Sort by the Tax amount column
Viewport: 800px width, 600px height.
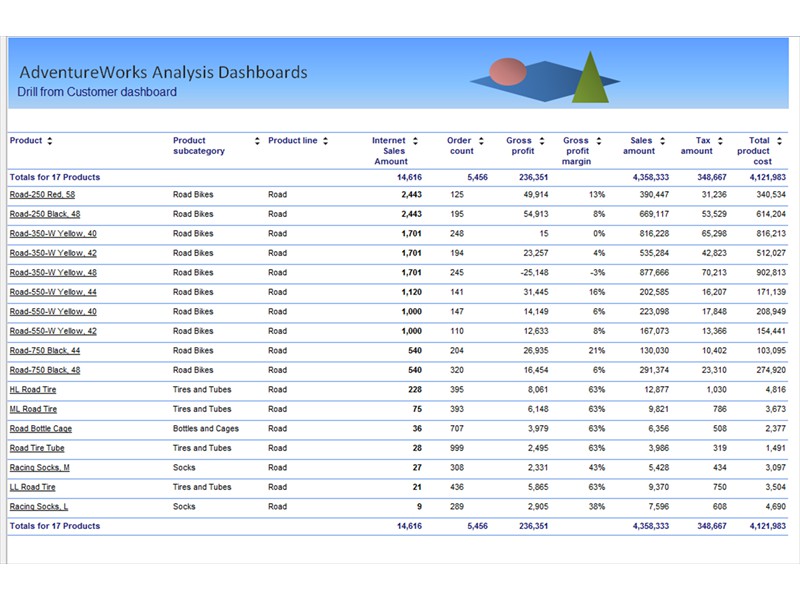(x=720, y=141)
